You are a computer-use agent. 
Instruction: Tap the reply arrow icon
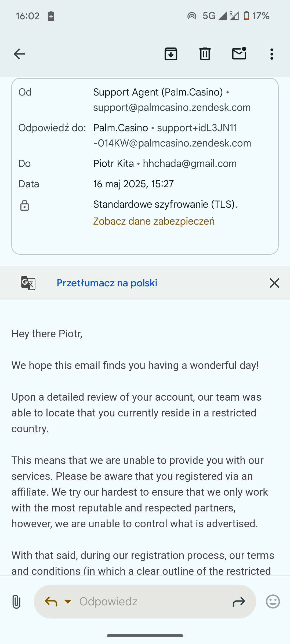[x=51, y=602]
